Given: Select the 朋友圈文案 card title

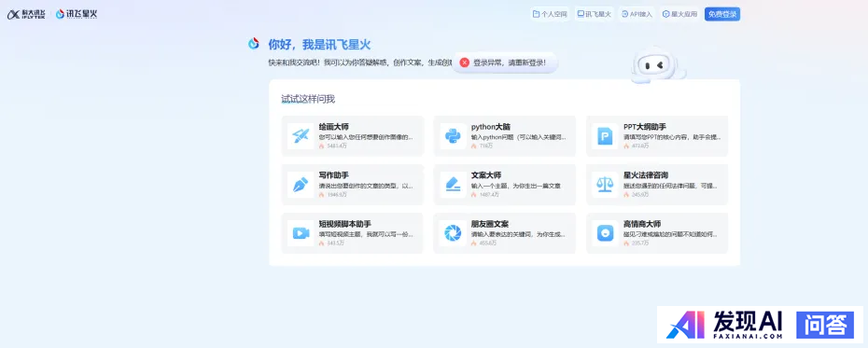Looking at the screenshot, I should point(490,224).
